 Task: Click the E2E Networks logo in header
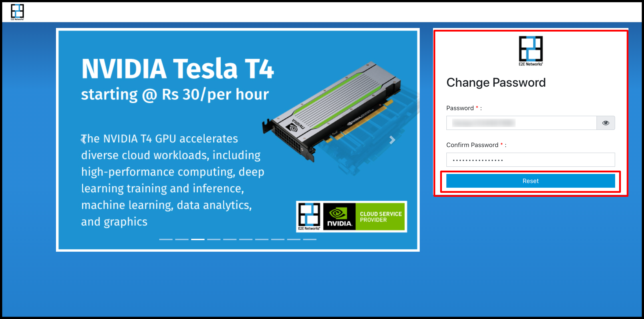17,12
